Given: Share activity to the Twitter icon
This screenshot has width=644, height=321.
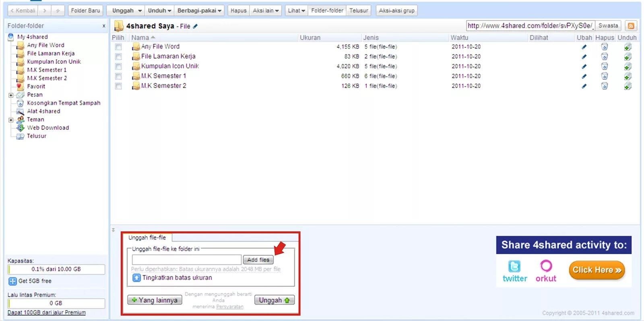Looking at the screenshot, I should pos(514,266).
